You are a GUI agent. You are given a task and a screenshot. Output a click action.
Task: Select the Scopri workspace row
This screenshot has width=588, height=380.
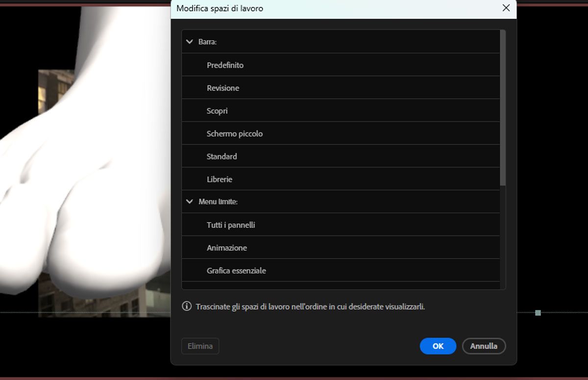coord(341,111)
